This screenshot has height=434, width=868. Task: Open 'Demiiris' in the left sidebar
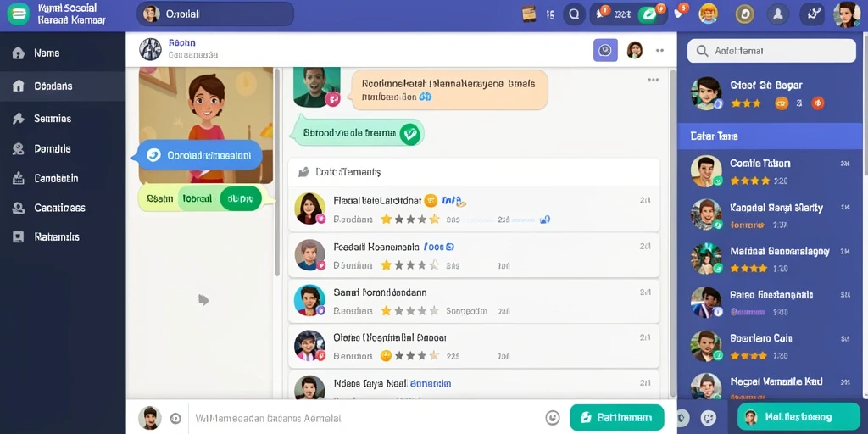pos(63,148)
